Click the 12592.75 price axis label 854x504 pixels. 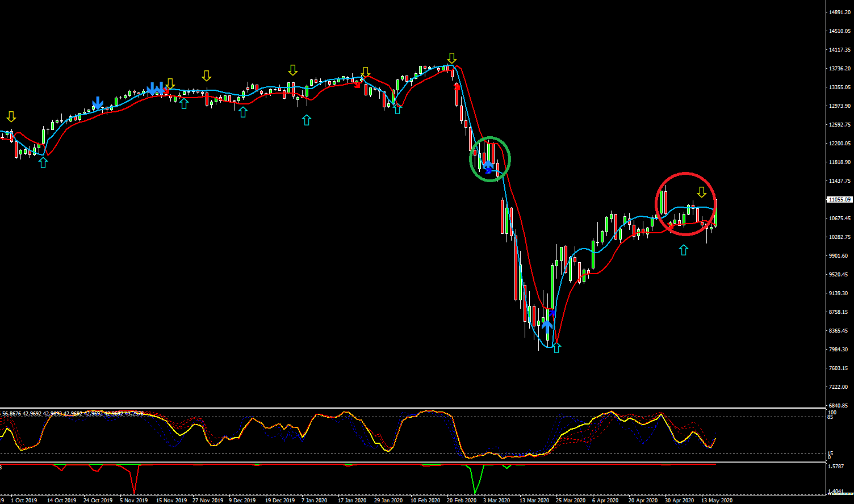[840, 125]
